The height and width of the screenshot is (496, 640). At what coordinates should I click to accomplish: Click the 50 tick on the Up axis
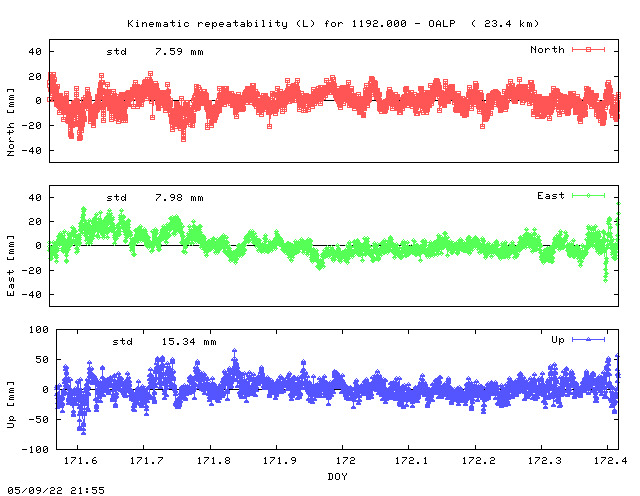[42, 360]
